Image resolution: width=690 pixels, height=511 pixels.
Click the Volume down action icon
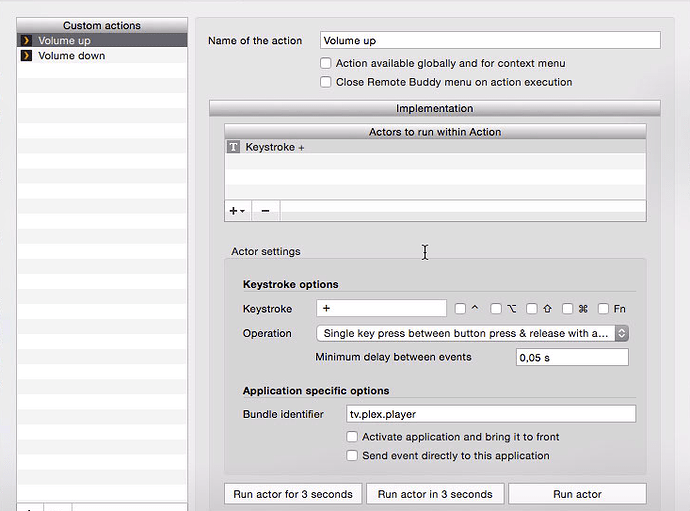pos(26,56)
